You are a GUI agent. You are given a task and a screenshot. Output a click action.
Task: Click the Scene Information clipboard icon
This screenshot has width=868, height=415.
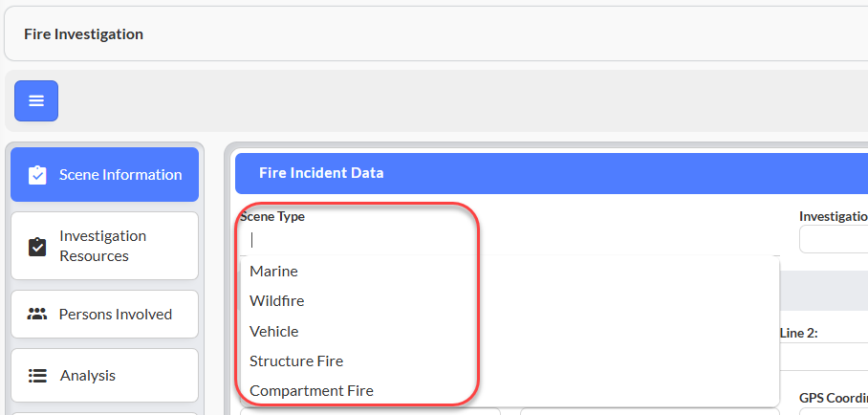(x=37, y=175)
